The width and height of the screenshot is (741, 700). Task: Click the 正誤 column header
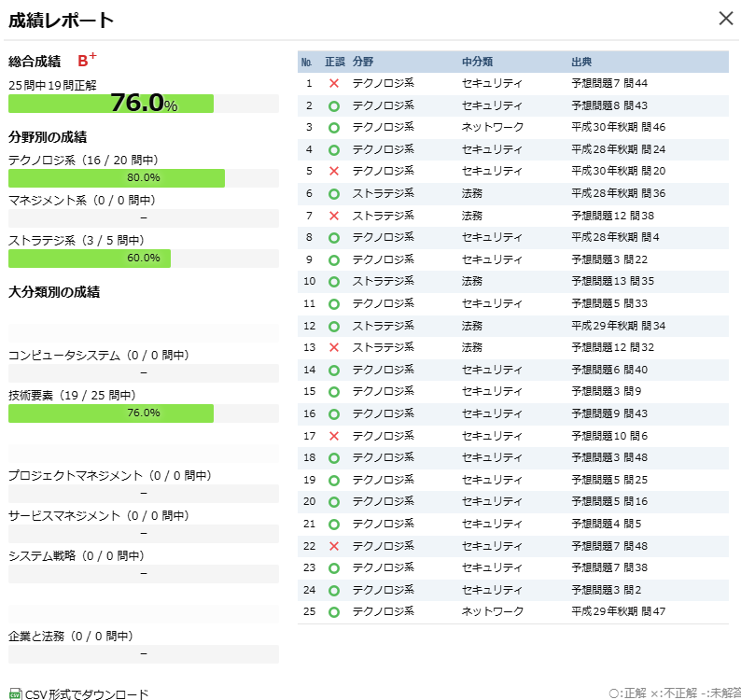335,62
